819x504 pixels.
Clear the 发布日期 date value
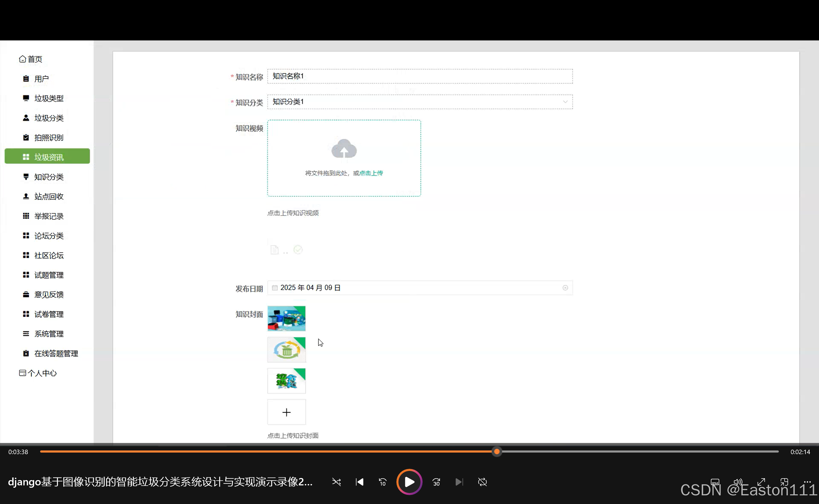(x=565, y=288)
